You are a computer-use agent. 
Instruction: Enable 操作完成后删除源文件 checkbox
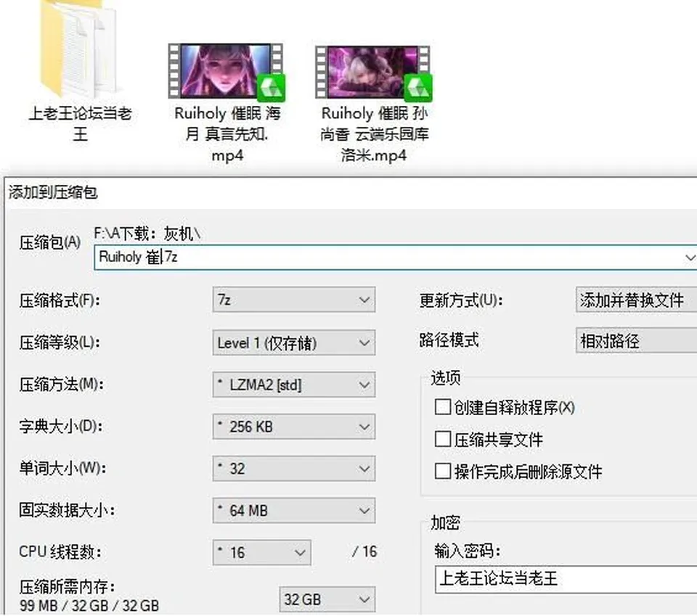(x=442, y=471)
